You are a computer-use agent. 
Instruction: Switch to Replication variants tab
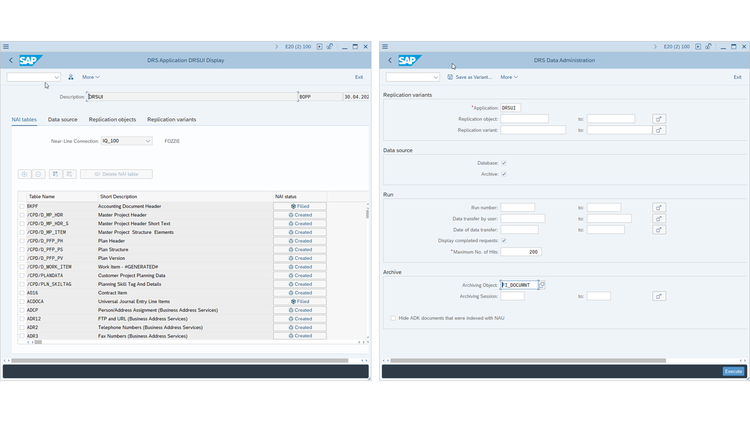[x=172, y=120]
